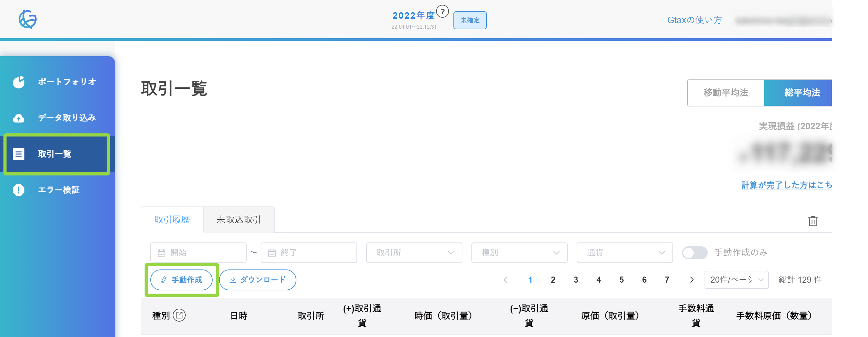Open the 取引所 dropdown

click(414, 253)
